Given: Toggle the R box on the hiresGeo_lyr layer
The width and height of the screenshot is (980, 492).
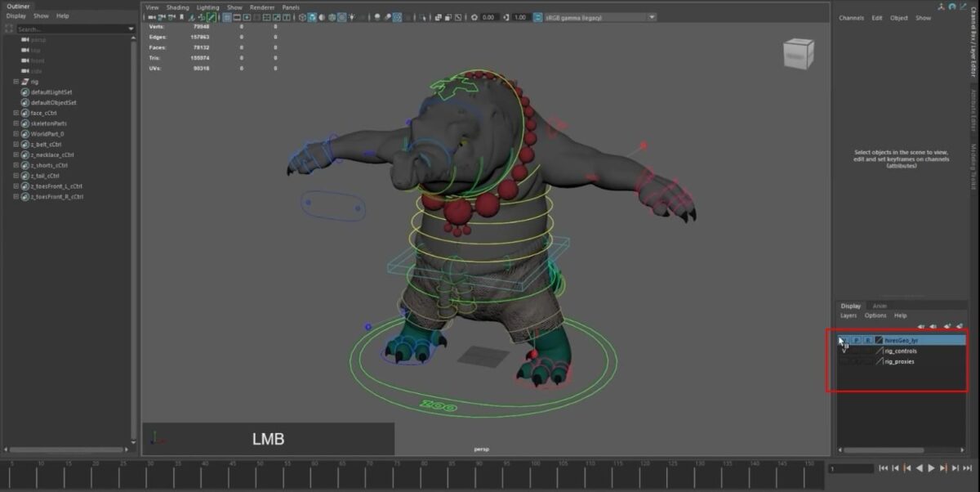Looking at the screenshot, I should 868,339.
